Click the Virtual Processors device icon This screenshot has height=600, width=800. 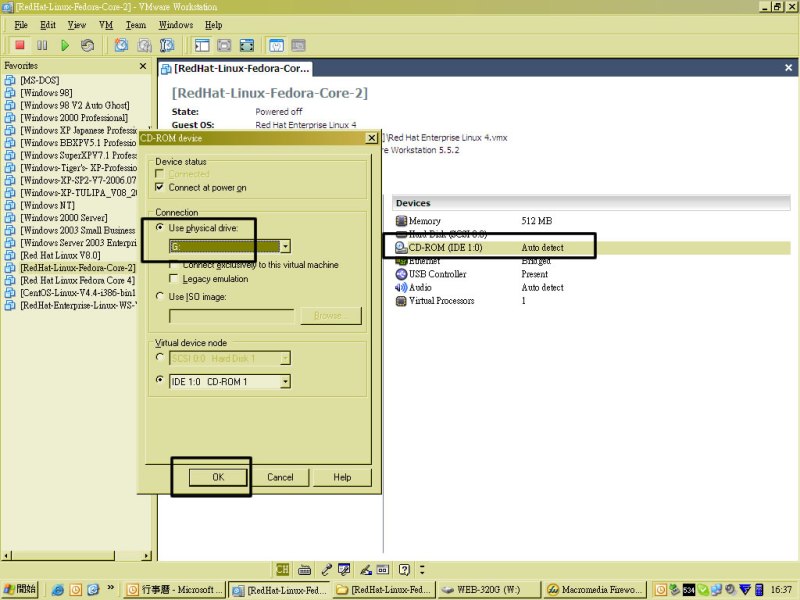pyautogui.click(x=401, y=301)
